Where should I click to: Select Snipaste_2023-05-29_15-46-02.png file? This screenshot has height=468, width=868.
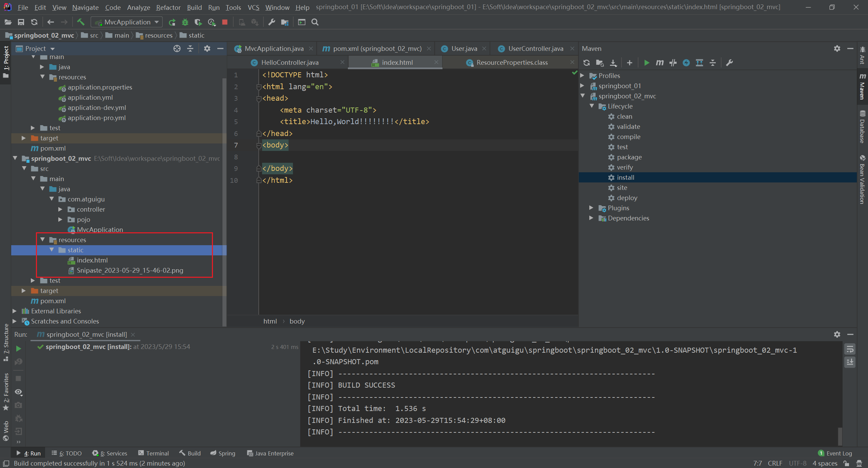tap(130, 270)
